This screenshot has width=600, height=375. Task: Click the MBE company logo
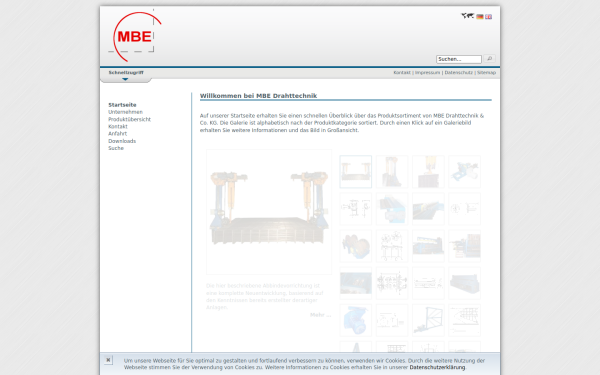pyautogui.click(x=135, y=36)
